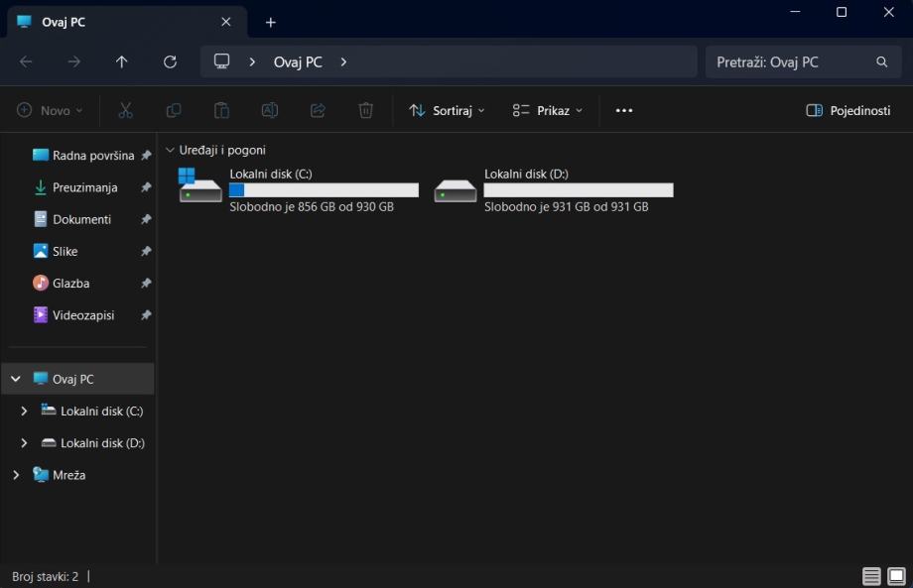Open chevron before Ovaj PC in address bar
The height and width of the screenshot is (588, 913).
coord(252,61)
